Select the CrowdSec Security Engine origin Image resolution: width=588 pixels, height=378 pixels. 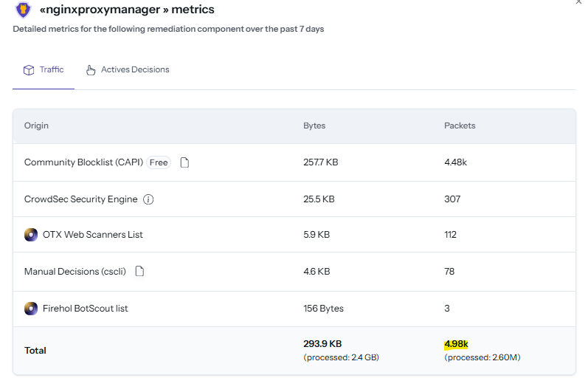tap(81, 199)
